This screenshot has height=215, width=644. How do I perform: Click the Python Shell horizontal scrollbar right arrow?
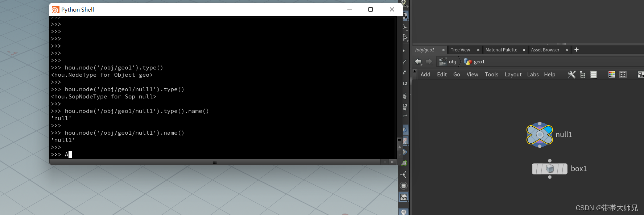tap(392, 162)
